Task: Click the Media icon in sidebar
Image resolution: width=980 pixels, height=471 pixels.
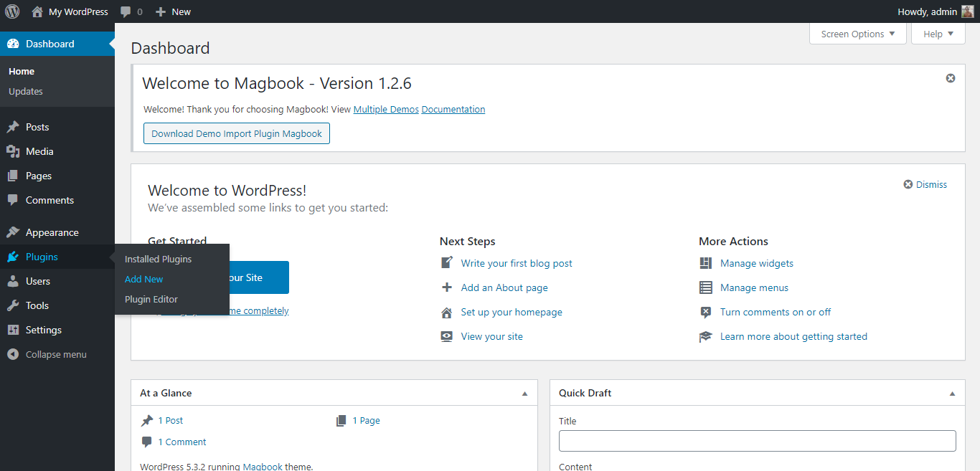Action: click(13, 151)
